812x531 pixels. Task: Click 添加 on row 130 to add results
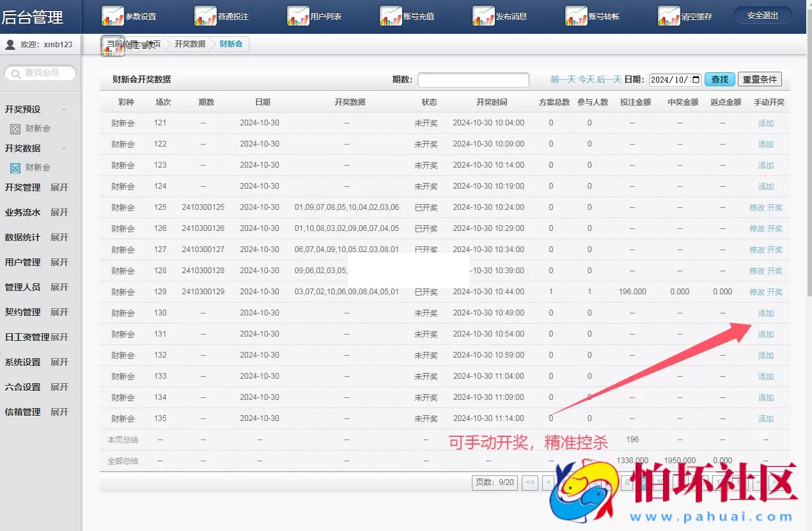click(x=766, y=313)
